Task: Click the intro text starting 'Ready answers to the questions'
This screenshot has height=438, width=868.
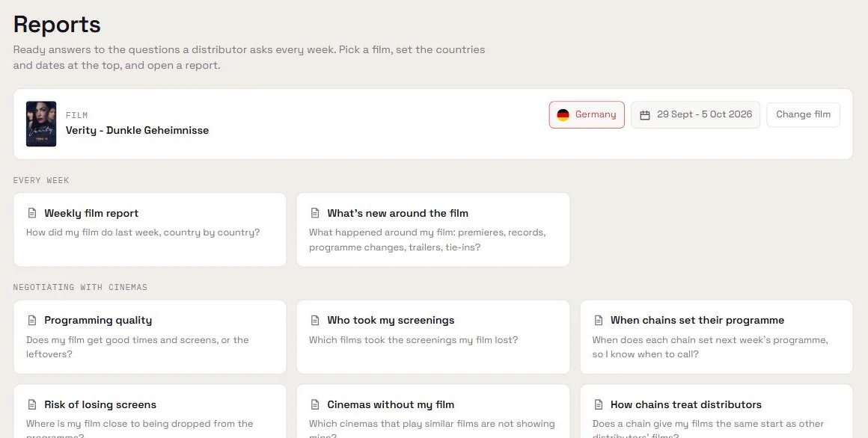Action: [249, 58]
